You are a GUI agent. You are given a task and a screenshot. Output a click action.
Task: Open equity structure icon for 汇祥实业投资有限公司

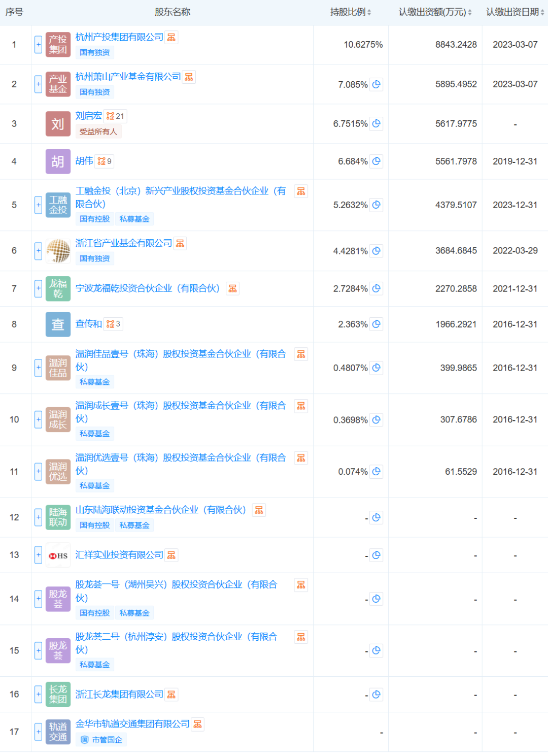172,555
